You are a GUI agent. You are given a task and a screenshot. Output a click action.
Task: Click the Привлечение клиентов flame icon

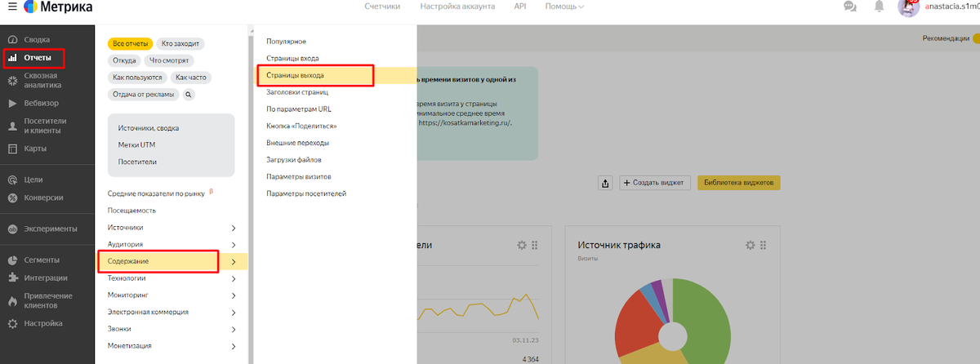click(12, 300)
